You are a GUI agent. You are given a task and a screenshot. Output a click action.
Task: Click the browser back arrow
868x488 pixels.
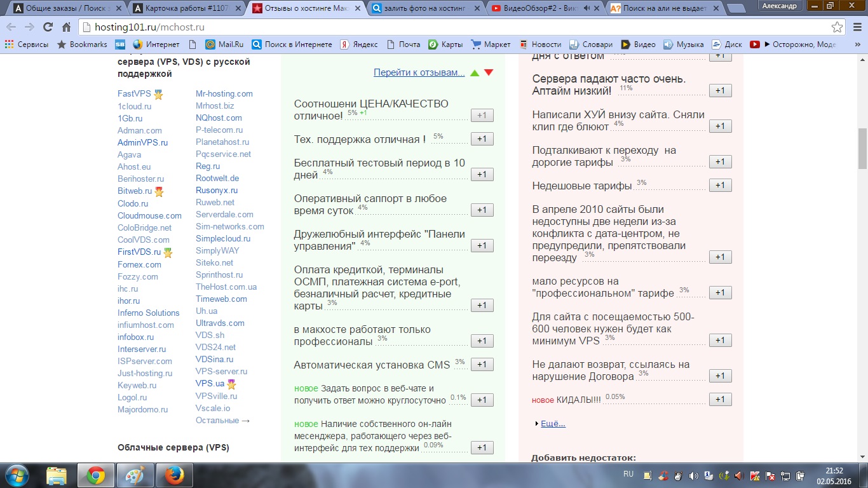[x=11, y=27]
